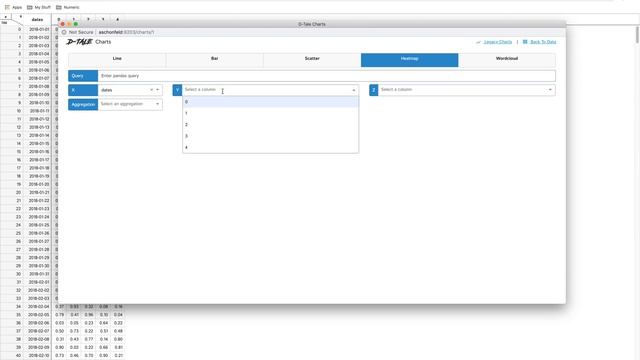Choose column 4 from Y dropdown list
The height and width of the screenshot is (360, 640).
tap(271, 147)
